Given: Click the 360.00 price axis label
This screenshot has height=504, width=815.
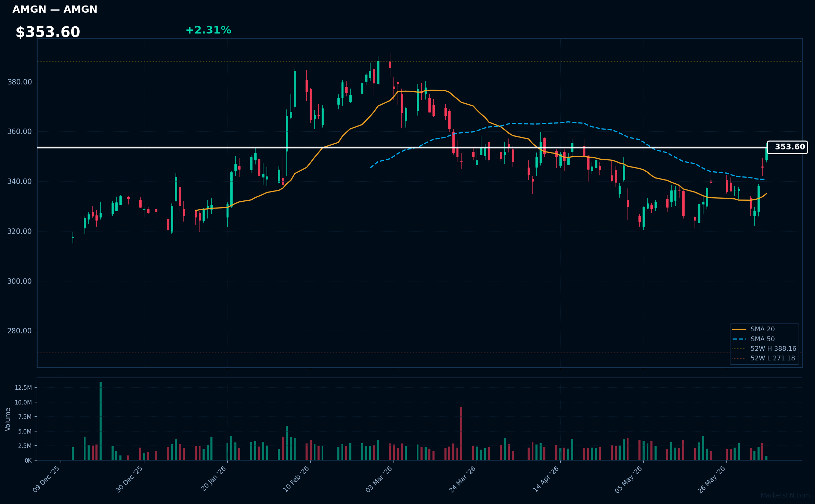Looking at the screenshot, I should click(x=20, y=132).
